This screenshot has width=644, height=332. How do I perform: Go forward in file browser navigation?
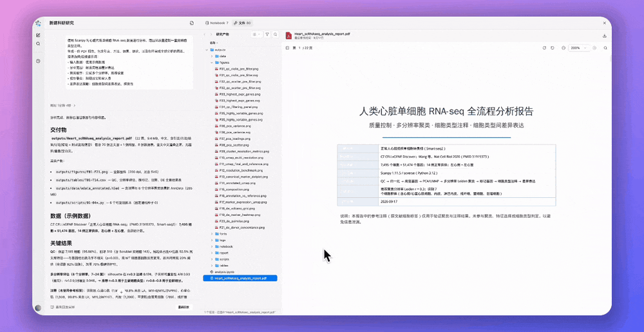coord(211,35)
